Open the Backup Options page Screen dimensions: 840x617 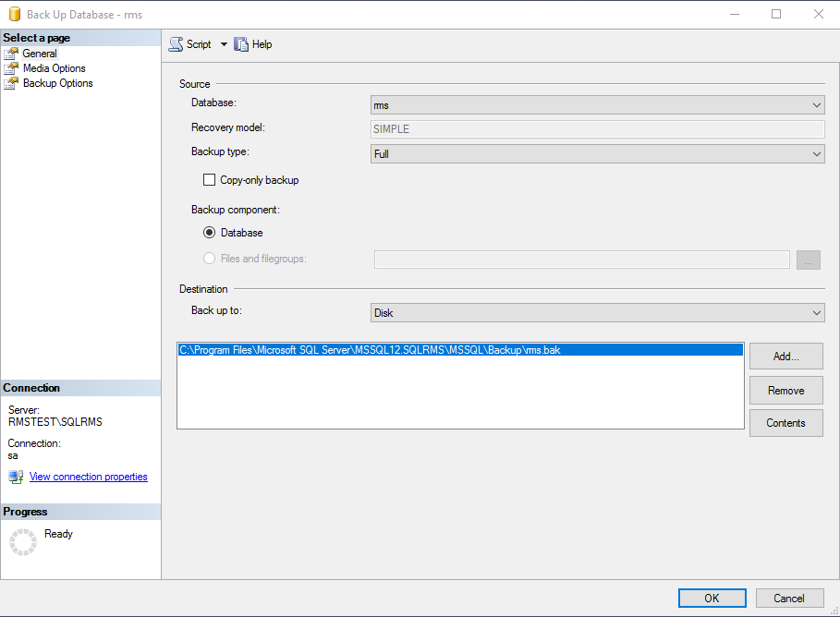point(58,83)
